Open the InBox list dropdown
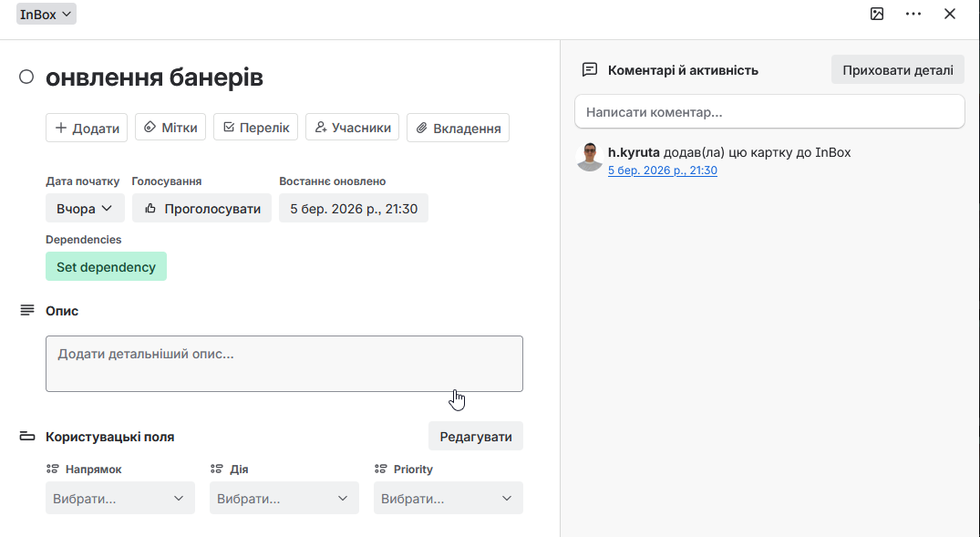The width and height of the screenshot is (980, 537). tap(46, 14)
